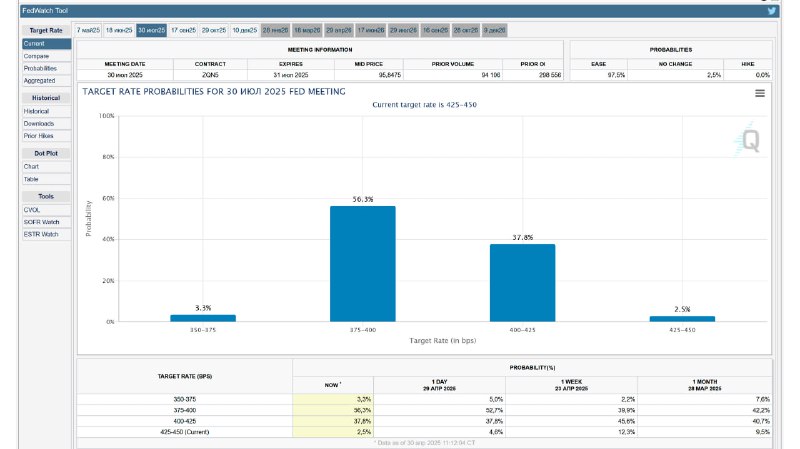
Task: Open the Compare view in sidebar
Action: pyautogui.click(x=46, y=56)
